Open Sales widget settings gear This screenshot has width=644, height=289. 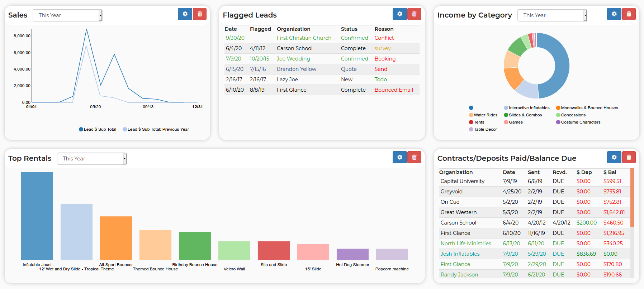tap(185, 14)
